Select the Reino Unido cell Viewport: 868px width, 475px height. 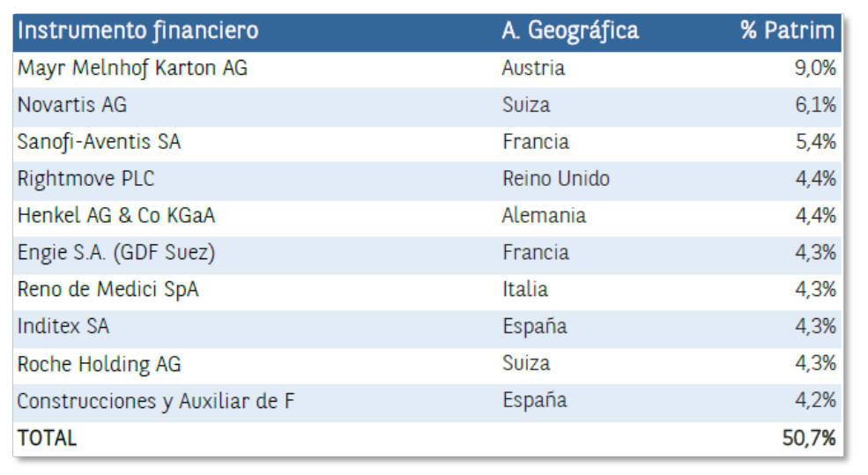pos(556,179)
